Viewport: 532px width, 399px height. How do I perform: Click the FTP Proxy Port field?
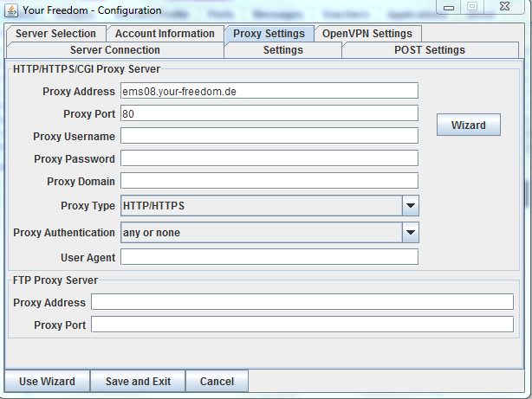click(x=302, y=325)
